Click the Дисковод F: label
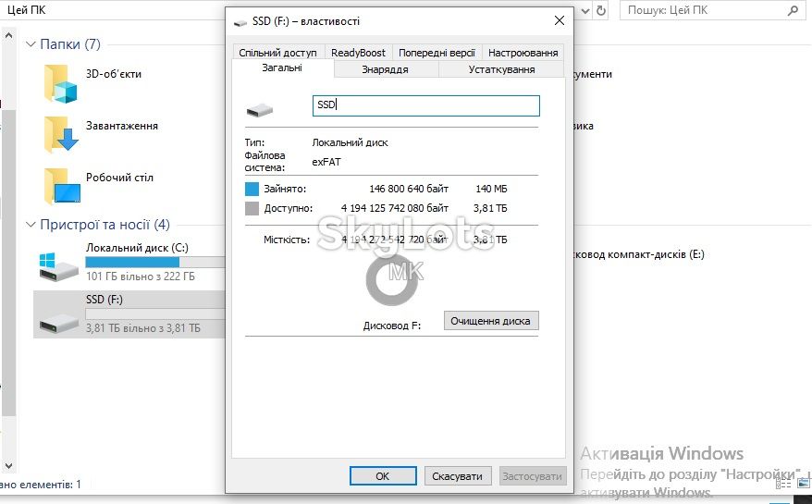 click(392, 326)
